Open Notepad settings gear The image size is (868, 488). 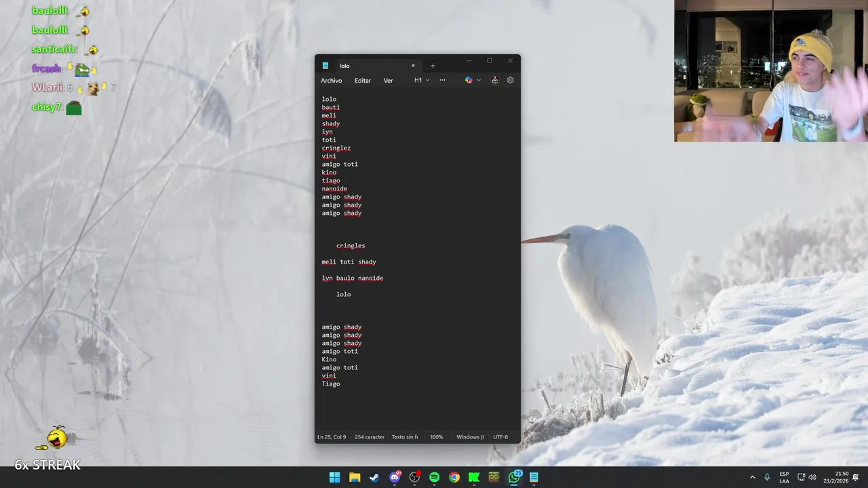click(x=510, y=80)
